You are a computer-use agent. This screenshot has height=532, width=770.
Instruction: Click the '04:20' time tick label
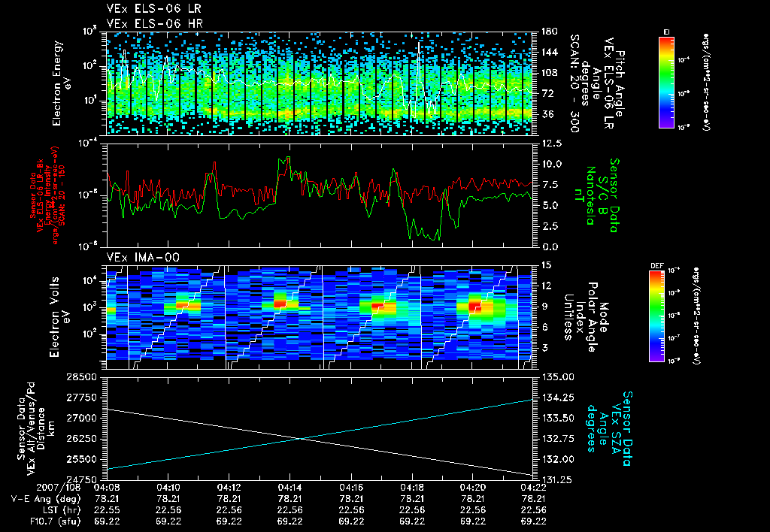point(473,488)
